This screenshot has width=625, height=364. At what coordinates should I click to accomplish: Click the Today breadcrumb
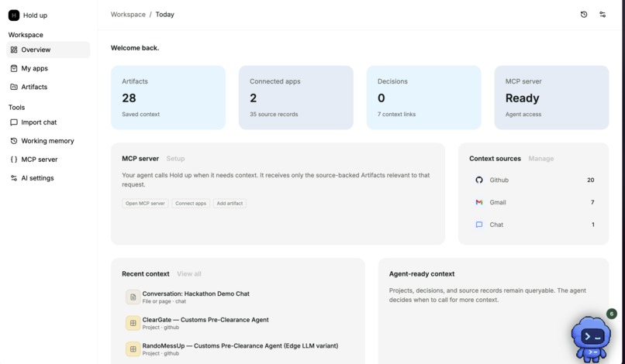tap(164, 15)
